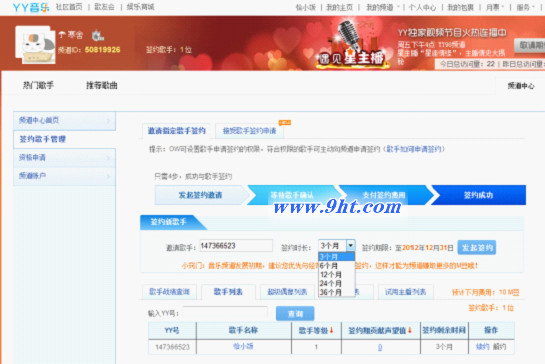Viewport: 545px width, 364px height.
Task: Switch to the 推荐歌曲 tab
Action: click(x=101, y=85)
